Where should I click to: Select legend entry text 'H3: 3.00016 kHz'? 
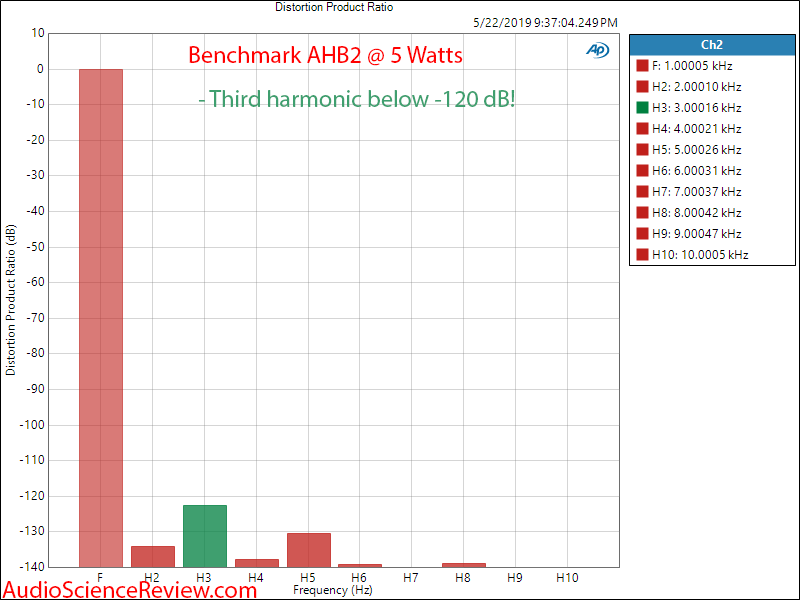coord(696,108)
